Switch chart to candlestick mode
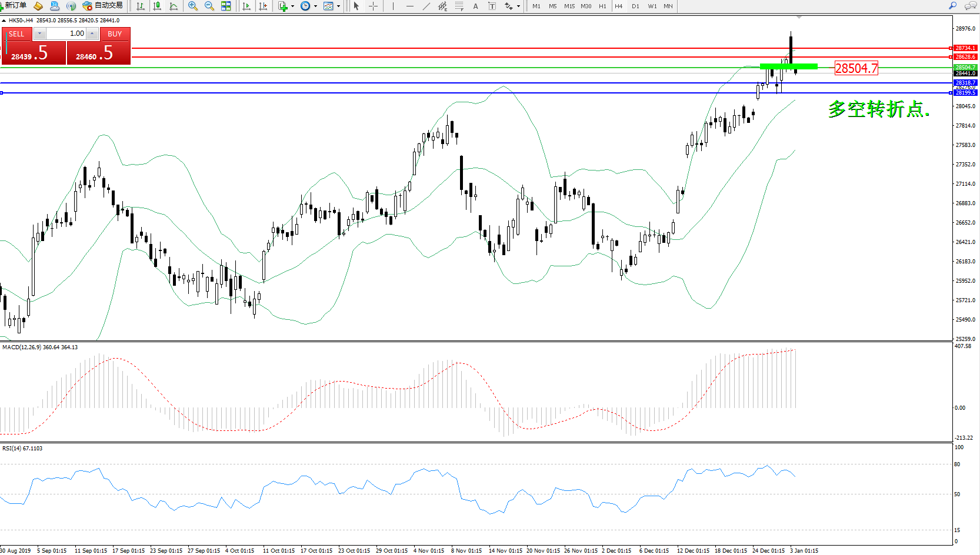The width and height of the screenshot is (980, 555). click(x=157, y=6)
